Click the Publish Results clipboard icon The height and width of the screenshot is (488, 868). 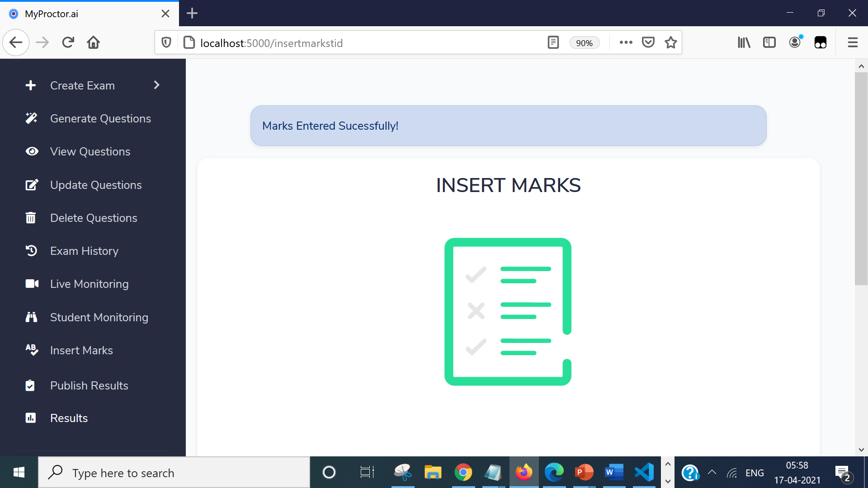coord(30,385)
